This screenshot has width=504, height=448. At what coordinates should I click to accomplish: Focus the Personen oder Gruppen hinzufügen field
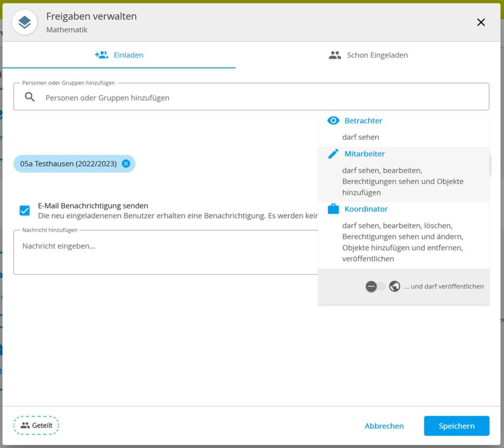[x=251, y=97]
